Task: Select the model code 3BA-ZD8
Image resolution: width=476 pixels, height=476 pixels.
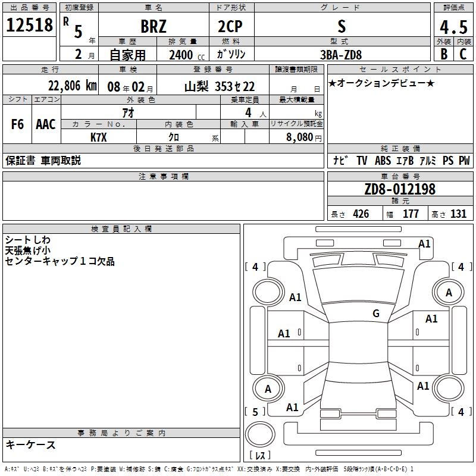Action: coord(341,55)
